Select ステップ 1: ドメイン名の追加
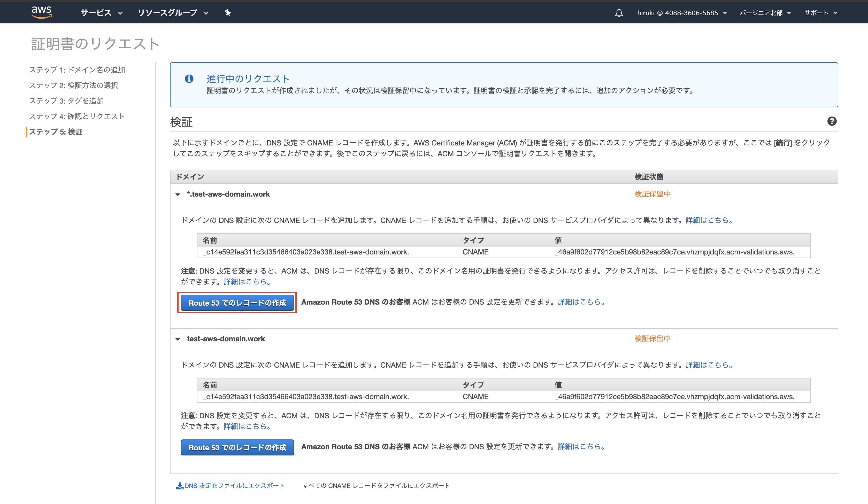 [x=77, y=70]
